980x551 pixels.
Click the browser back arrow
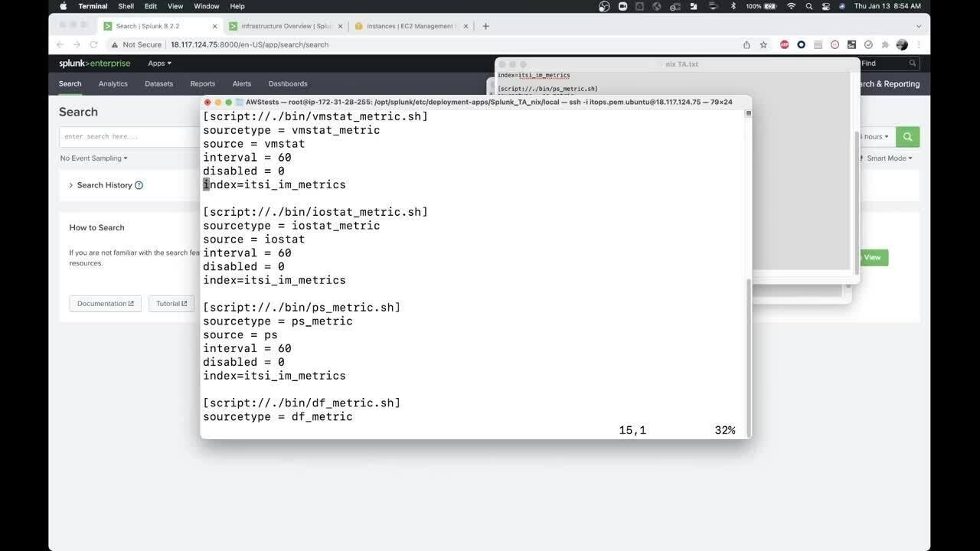[60, 44]
